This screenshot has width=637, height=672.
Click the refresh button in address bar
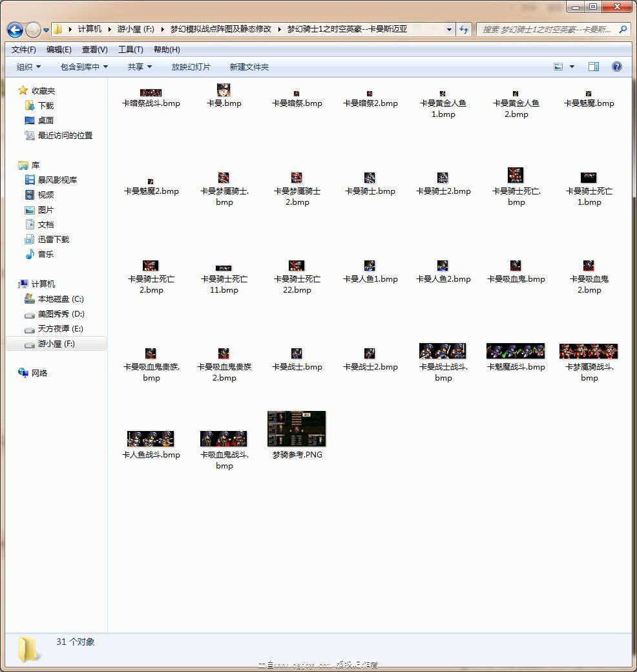(x=463, y=29)
